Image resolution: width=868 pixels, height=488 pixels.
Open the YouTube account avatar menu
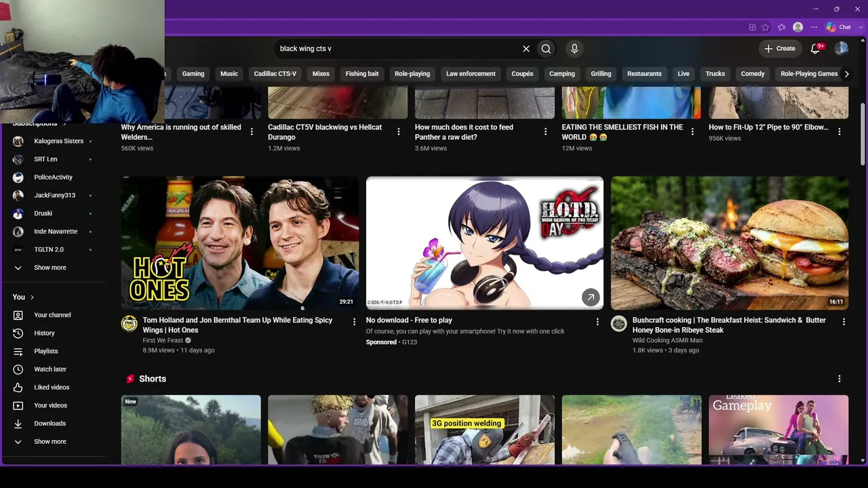(842, 49)
